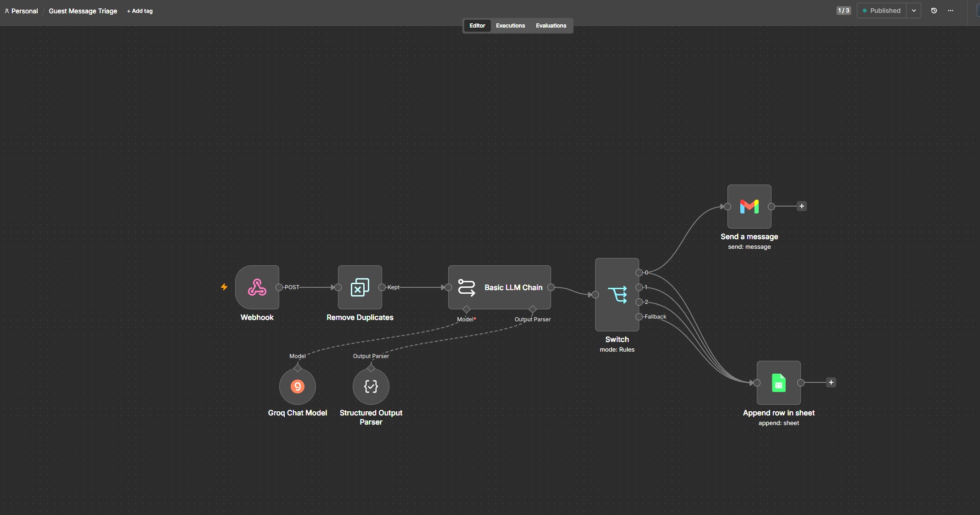Open the Evaluations tab
Screen dimensions: 980x515
click(x=551, y=26)
